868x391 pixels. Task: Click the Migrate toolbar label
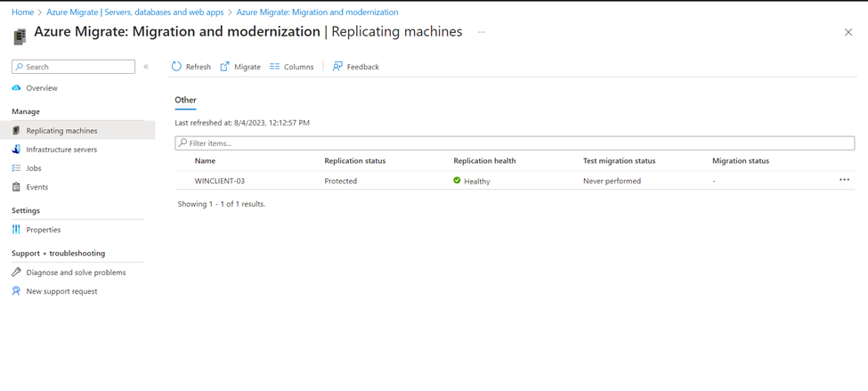click(247, 67)
